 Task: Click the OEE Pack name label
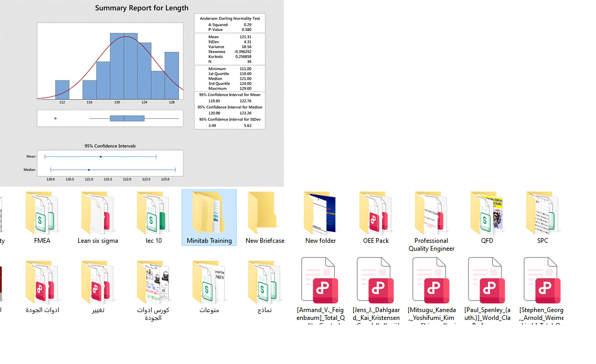click(376, 241)
